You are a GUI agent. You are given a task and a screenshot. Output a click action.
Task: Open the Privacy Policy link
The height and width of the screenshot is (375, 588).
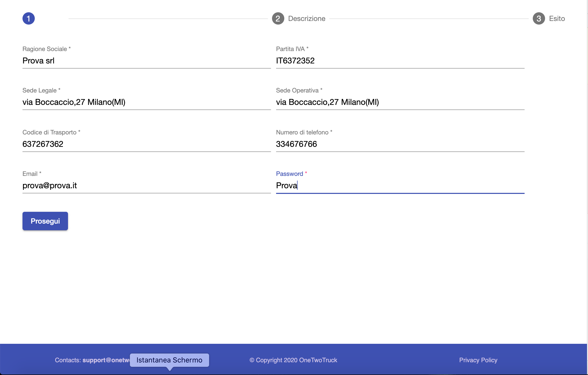[x=478, y=360]
